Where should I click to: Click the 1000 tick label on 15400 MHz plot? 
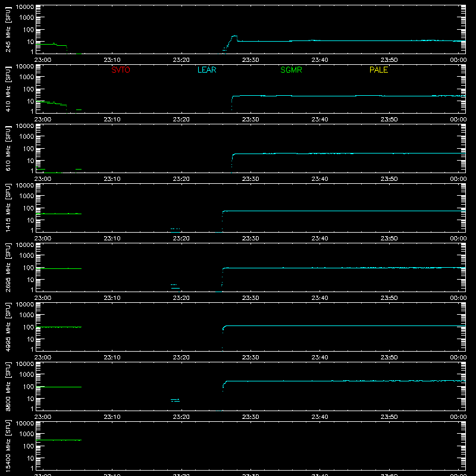click(27, 434)
